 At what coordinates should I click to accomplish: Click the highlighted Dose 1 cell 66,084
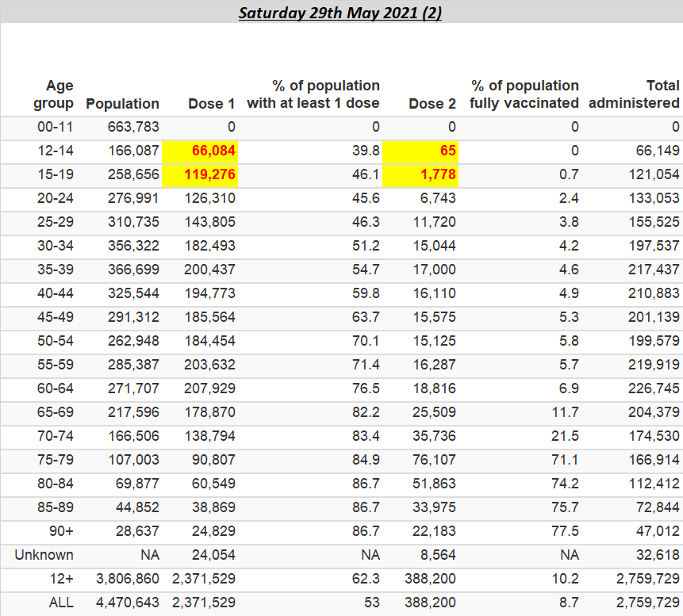(x=200, y=151)
